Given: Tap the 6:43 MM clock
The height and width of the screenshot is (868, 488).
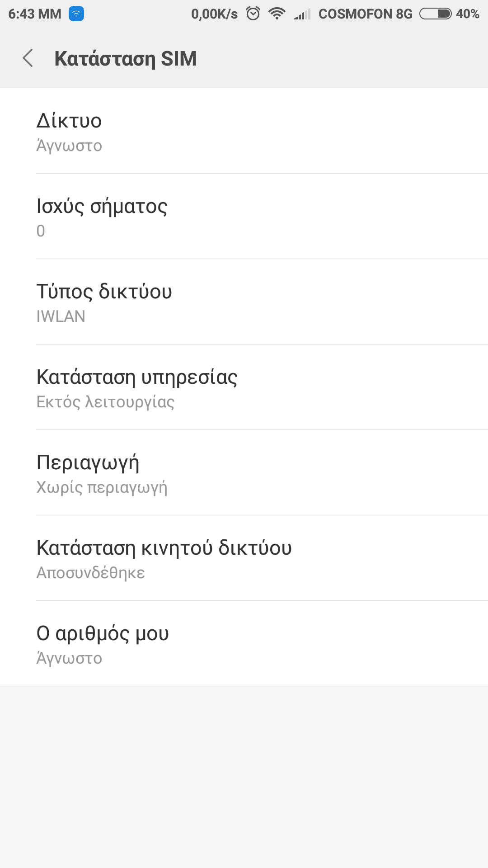Looking at the screenshot, I should pos(35,14).
